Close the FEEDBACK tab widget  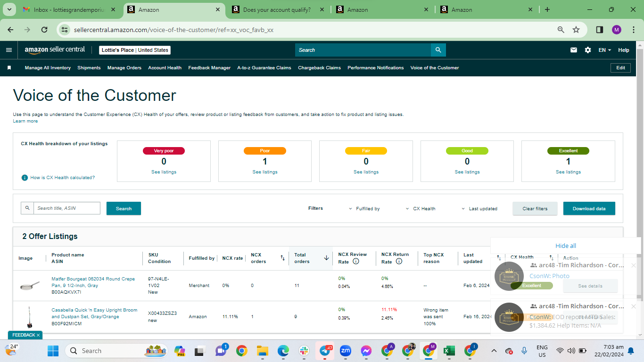pos(38,335)
